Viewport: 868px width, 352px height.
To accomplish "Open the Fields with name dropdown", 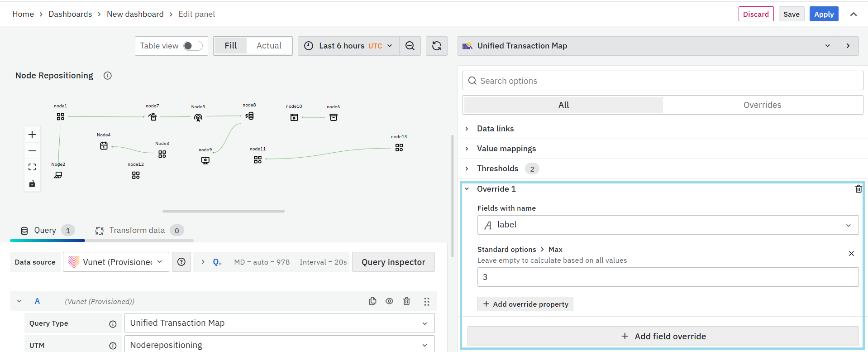I will coord(668,225).
